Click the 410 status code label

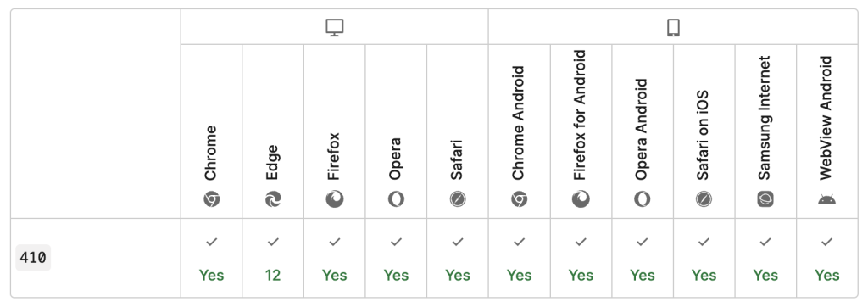click(x=33, y=258)
